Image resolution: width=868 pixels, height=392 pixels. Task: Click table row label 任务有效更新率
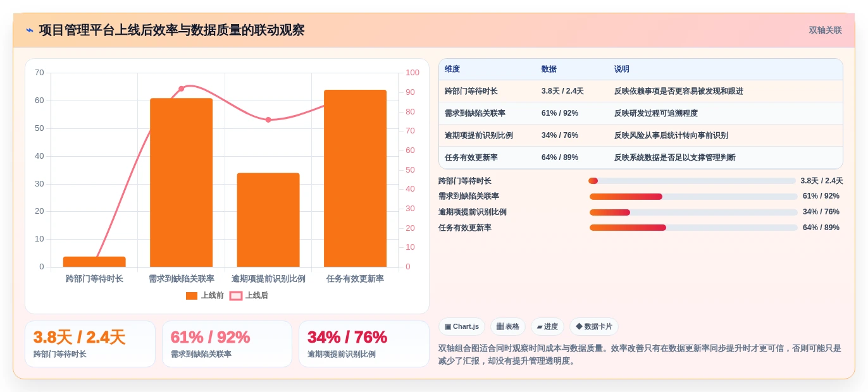pos(471,157)
